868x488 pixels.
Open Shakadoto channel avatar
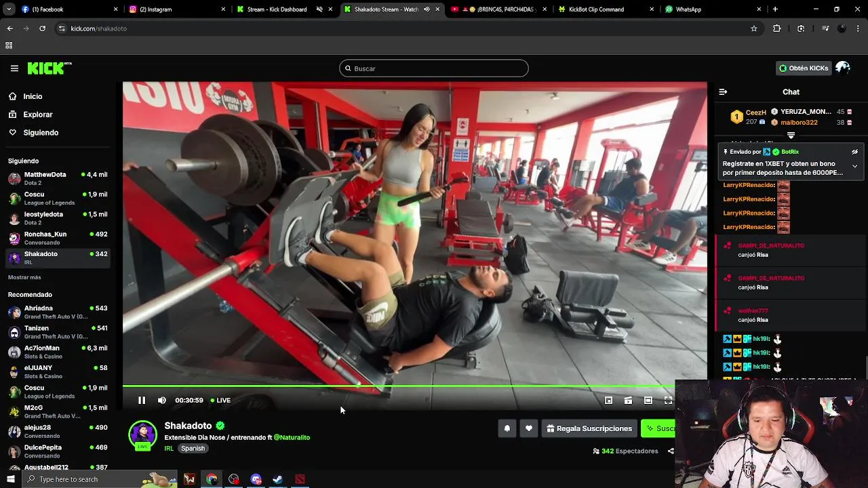point(142,435)
